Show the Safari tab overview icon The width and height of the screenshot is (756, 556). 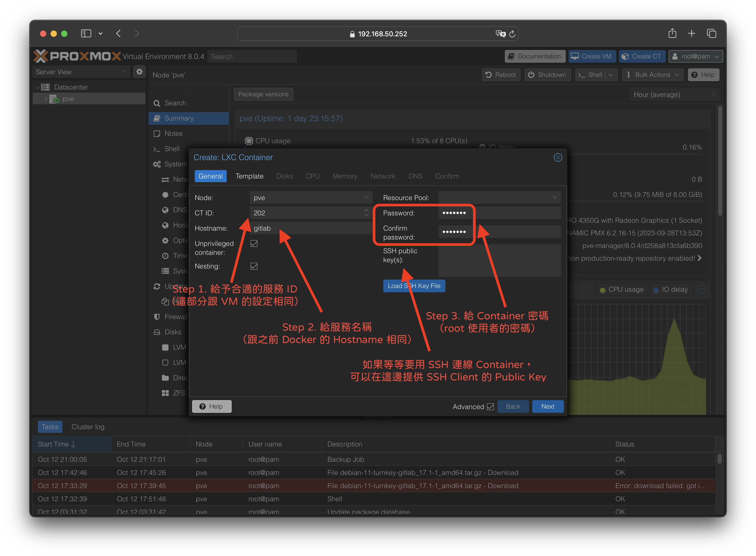pyautogui.click(x=712, y=33)
